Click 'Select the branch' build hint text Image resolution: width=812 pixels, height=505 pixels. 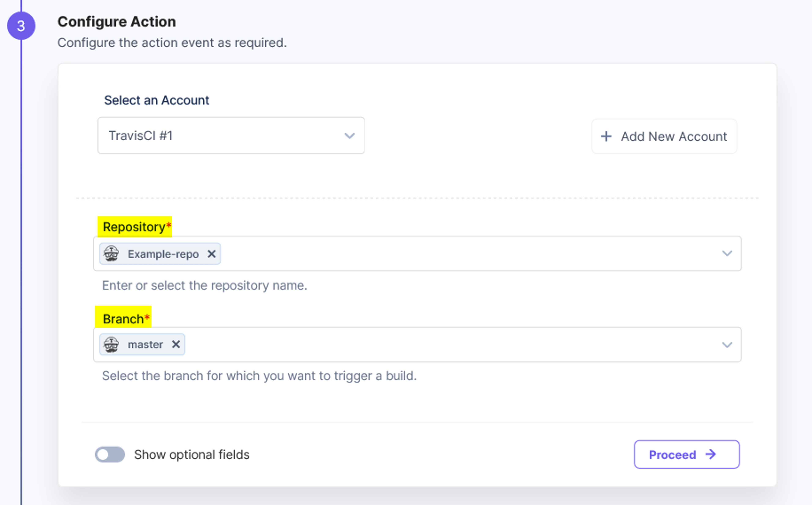(x=259, y=376)
